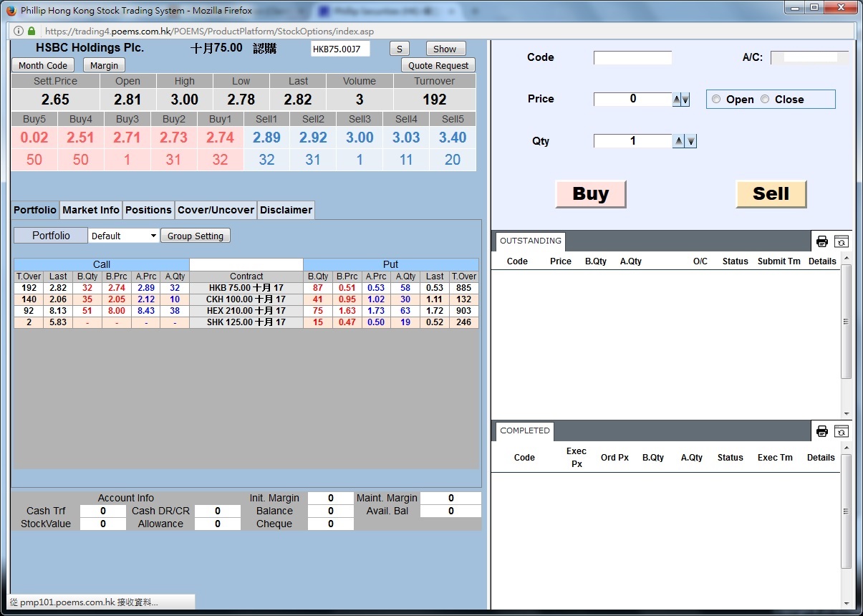Select contract SHK 125.00 十月 17 row
This screenshot has width=863, height=616.
pyautogui.click(x=246, y=322)
